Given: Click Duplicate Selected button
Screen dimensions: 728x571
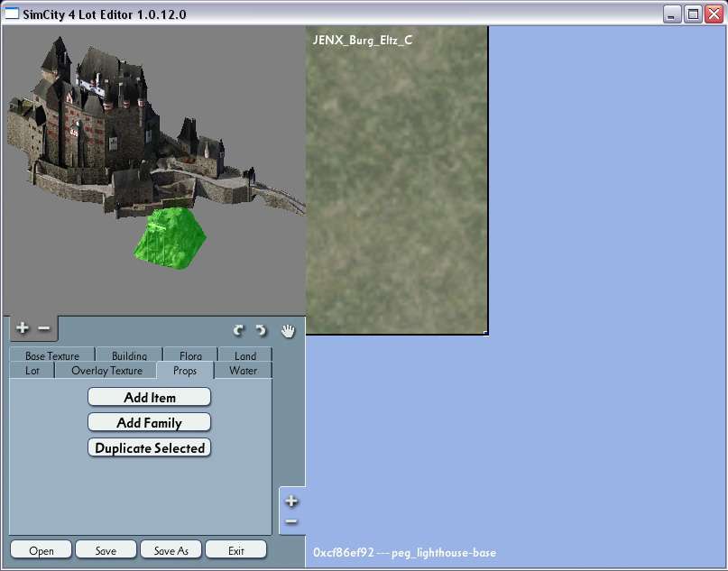Looking at the screenshot, I should 150,448.
